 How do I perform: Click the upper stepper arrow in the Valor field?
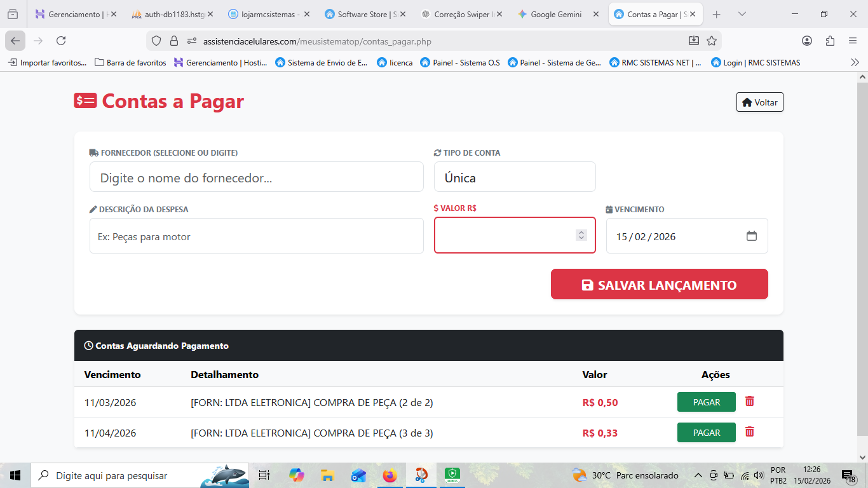pos(580,232)
